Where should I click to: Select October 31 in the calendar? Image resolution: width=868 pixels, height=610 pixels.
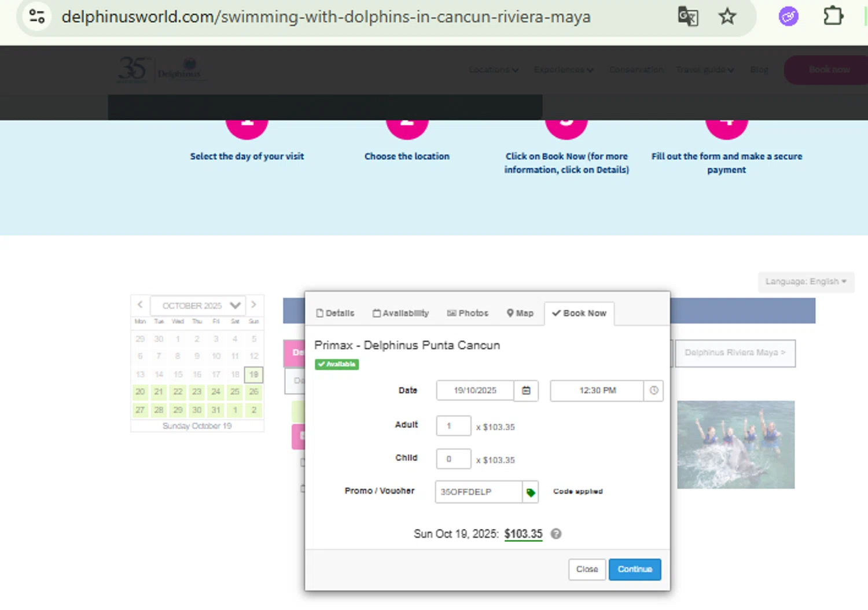click(x=216, y=410)
